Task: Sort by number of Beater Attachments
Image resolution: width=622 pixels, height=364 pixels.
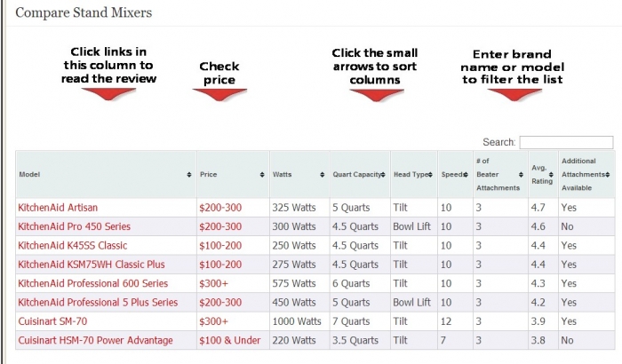Action: (x=521, y=175)
